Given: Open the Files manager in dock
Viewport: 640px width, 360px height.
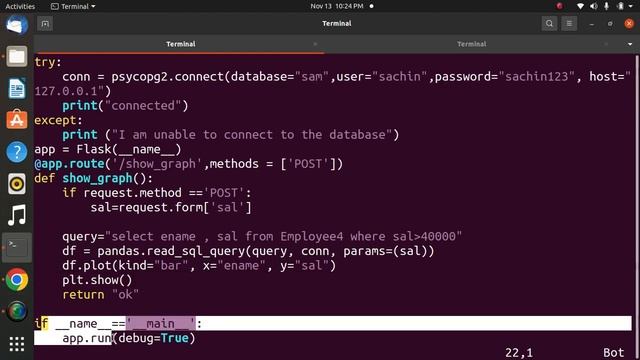Looking at the screenshot, I should click(17, 57).
